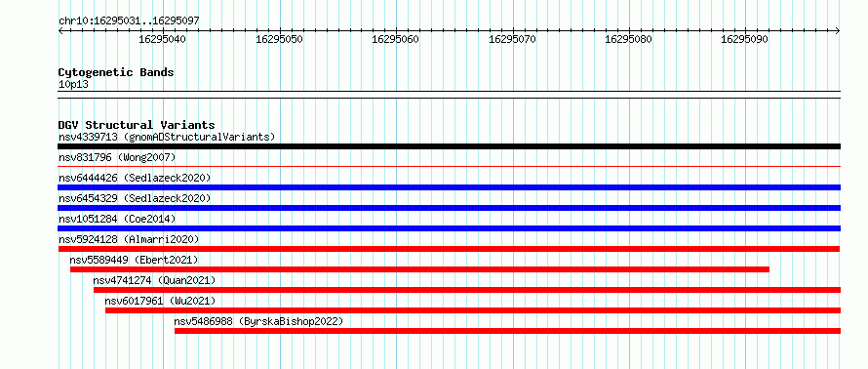Open nsv5589449 (Ebert2021) label

point(134,260)
